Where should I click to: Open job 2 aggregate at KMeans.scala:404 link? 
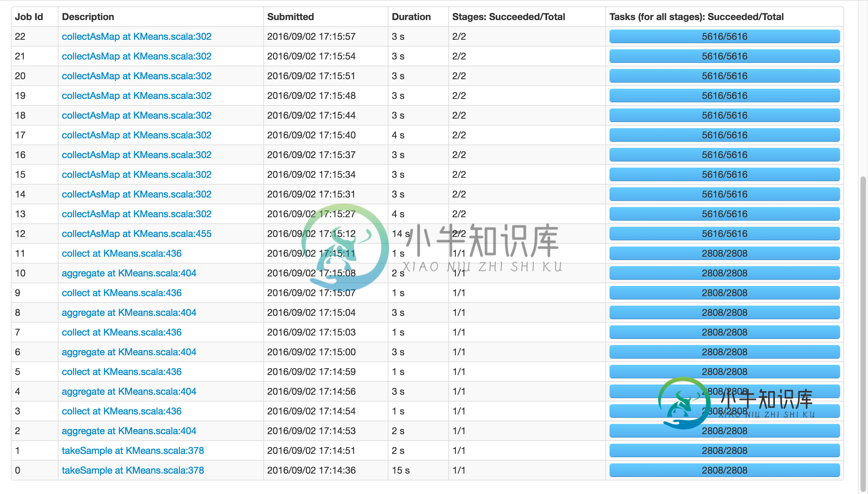129,431
